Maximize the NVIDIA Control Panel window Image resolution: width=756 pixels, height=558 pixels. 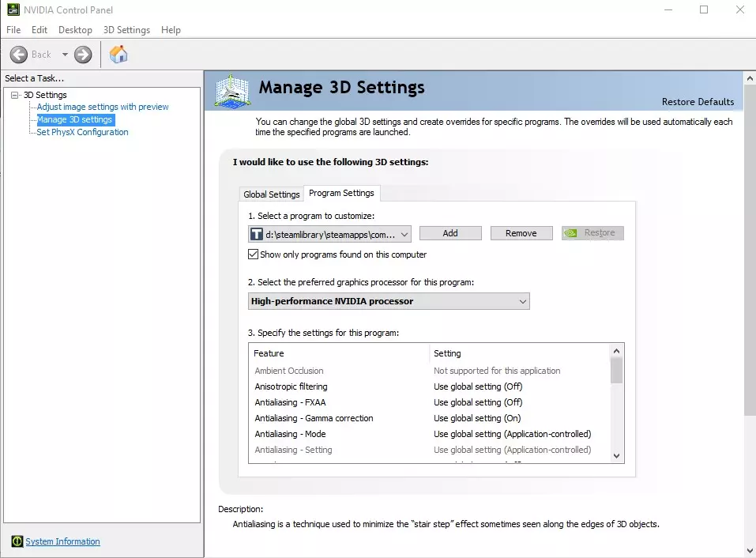(x=704, y=9)
